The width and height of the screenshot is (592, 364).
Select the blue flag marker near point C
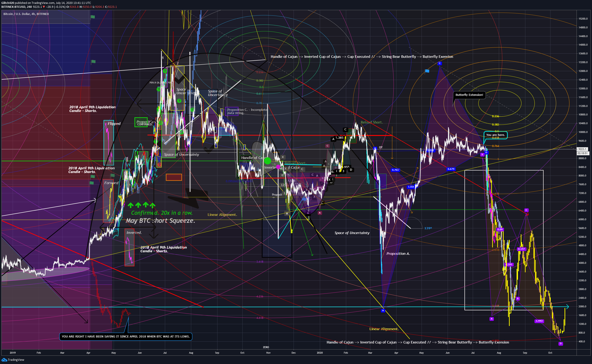[427, 71]
